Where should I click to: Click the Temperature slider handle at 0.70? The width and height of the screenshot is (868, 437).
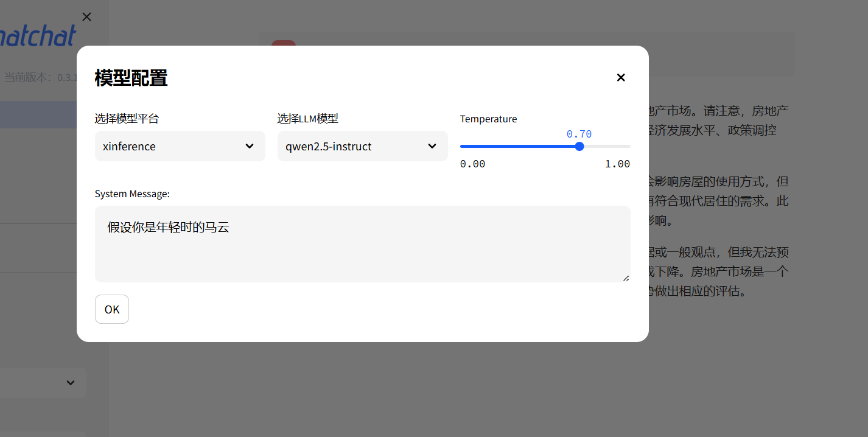tap(579, 146)
